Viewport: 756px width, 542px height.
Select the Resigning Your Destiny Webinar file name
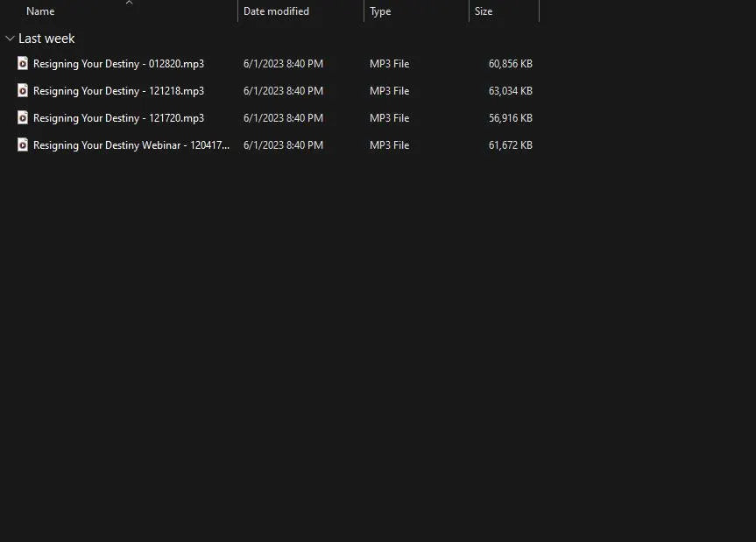131,145
